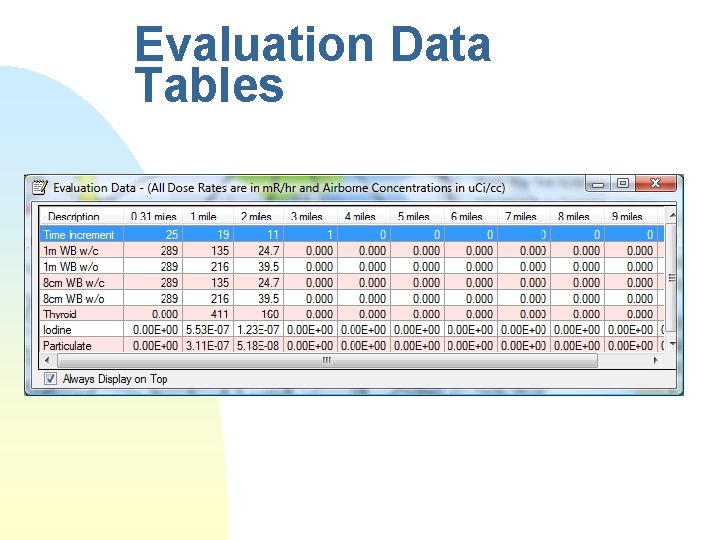Click Particulate value 5.18E-08

pos(259,346)
